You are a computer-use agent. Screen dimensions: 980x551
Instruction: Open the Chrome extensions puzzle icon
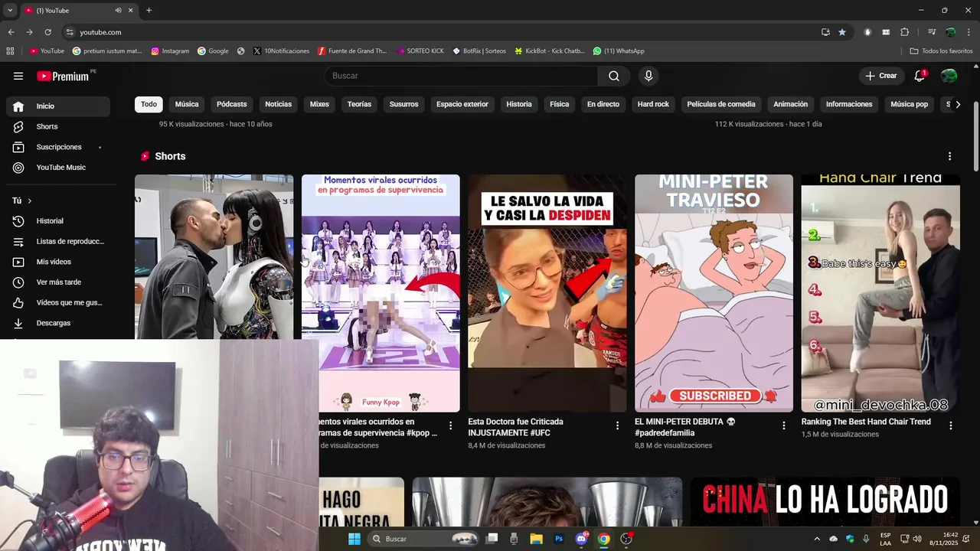click(x=904, y=32)
